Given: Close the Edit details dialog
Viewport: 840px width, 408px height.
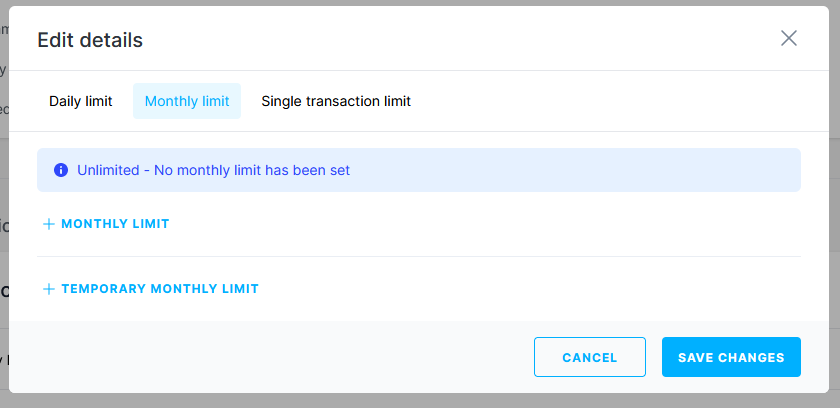Looking at the screenshot, I should click(789, 39).
